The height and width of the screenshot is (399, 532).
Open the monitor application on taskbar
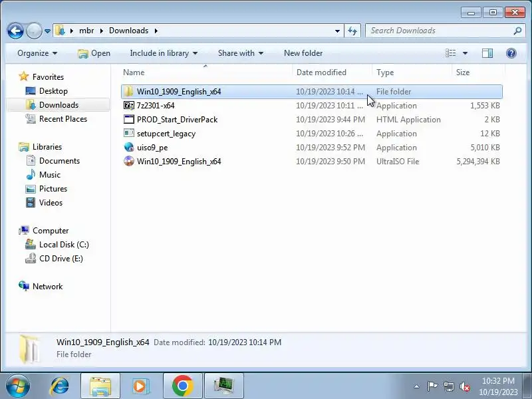(224, 386)
